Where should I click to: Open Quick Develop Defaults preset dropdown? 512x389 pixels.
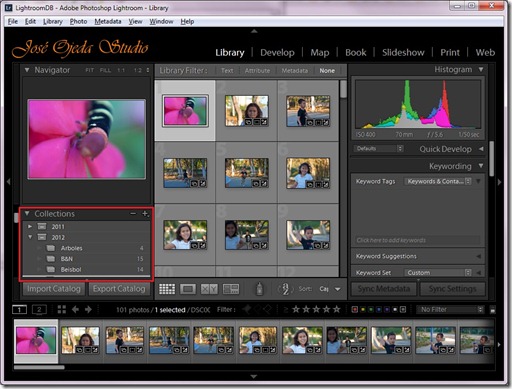(x=378, y=149)
